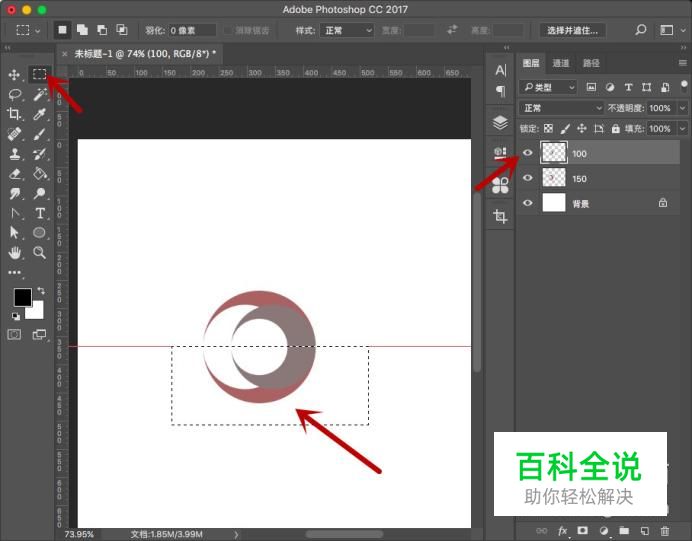Select the History Brush tool

tap(40, 154)
